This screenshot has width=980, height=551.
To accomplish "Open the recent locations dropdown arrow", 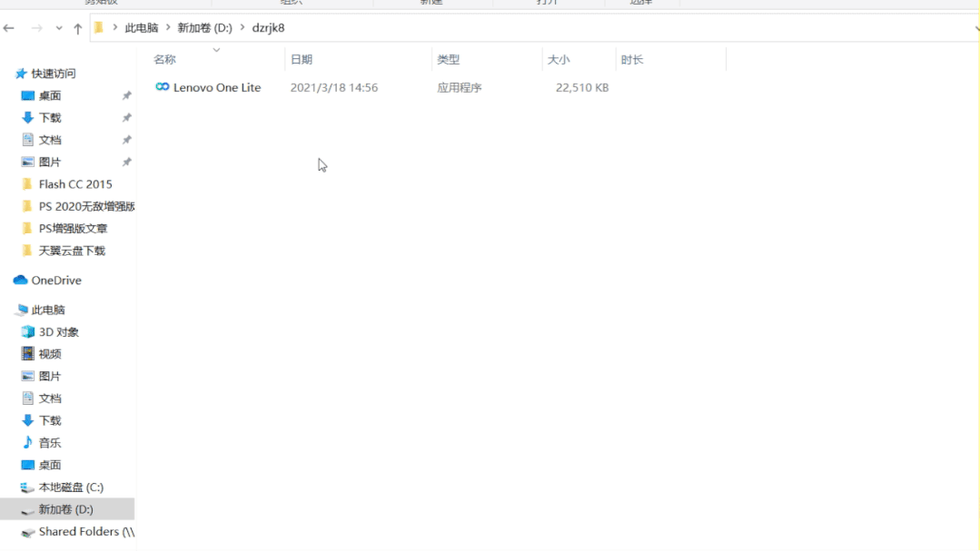I will 59,28.
